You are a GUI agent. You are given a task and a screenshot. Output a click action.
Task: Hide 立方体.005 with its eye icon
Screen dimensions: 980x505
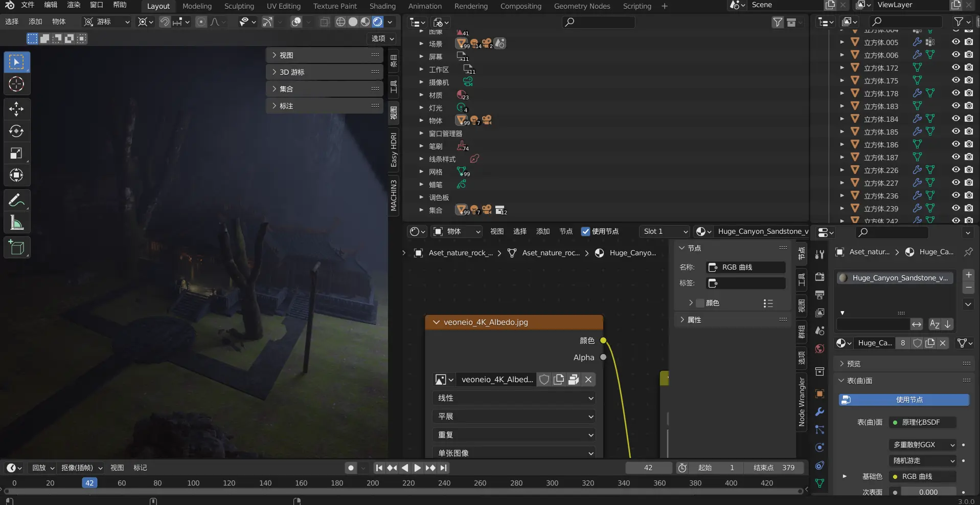coord(955,42)
